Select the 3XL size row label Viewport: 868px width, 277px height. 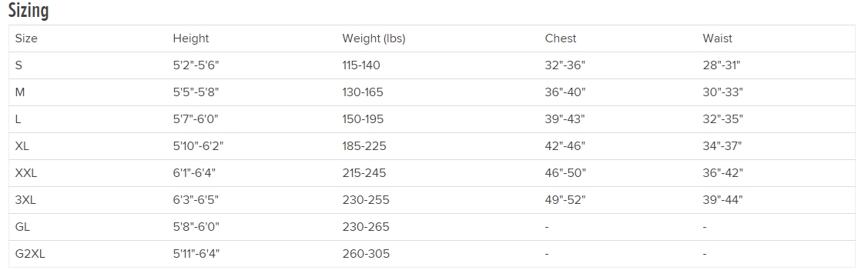tap(25, 200)
